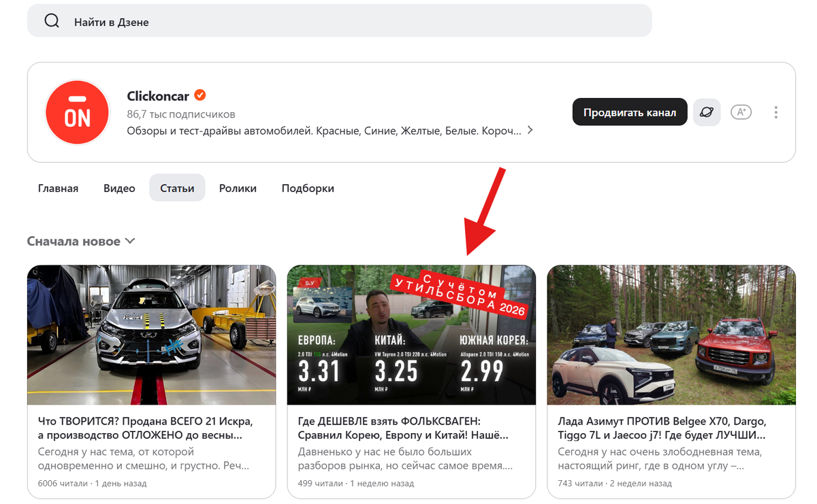
Task: Click the snippet Сегодня у нас тема, от которой
Action: pyautogui.click(x=144, y=459)
